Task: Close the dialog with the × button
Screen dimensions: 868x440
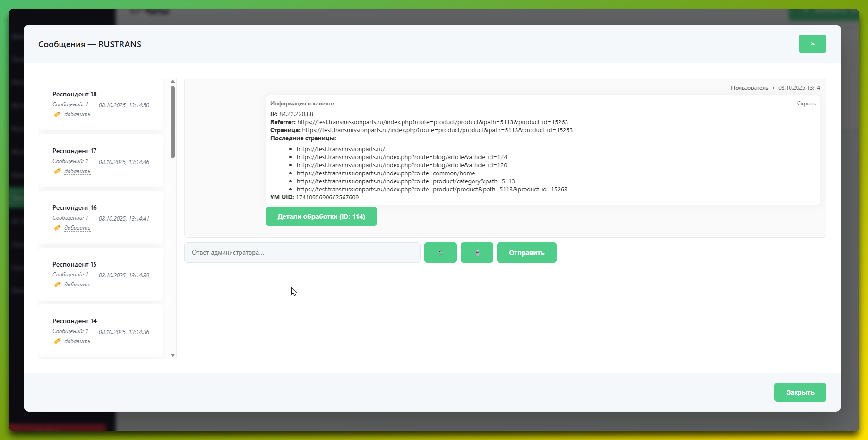Action: tap(812, 44)
